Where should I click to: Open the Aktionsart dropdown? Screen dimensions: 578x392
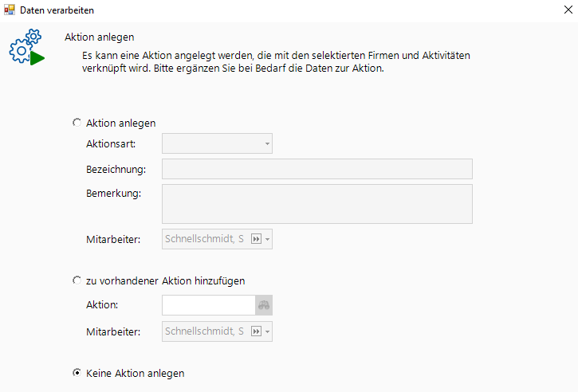point(267,144)
